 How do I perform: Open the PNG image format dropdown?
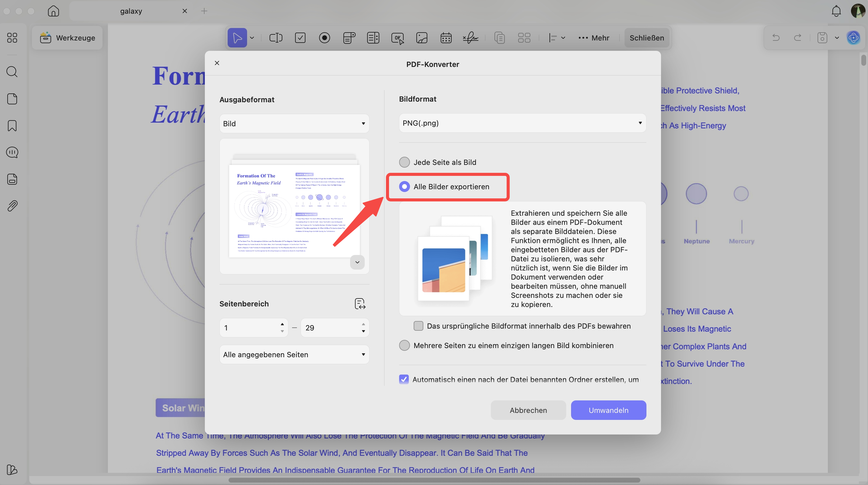522,123
